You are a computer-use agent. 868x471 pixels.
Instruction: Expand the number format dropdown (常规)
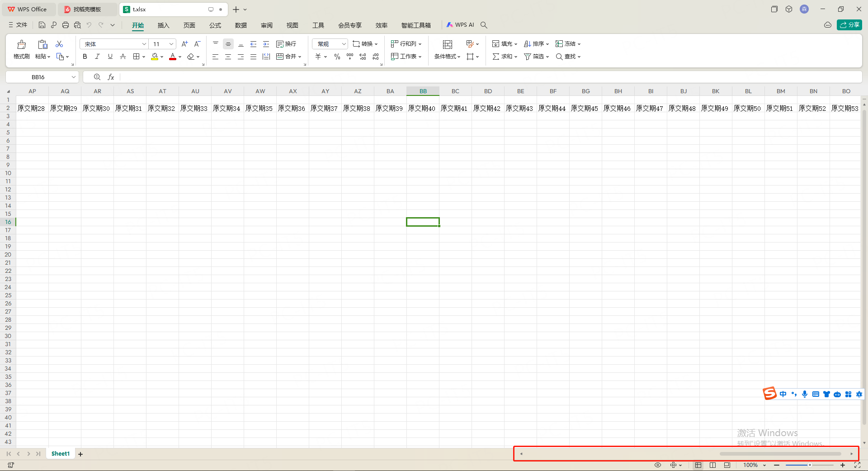[344, 44]
